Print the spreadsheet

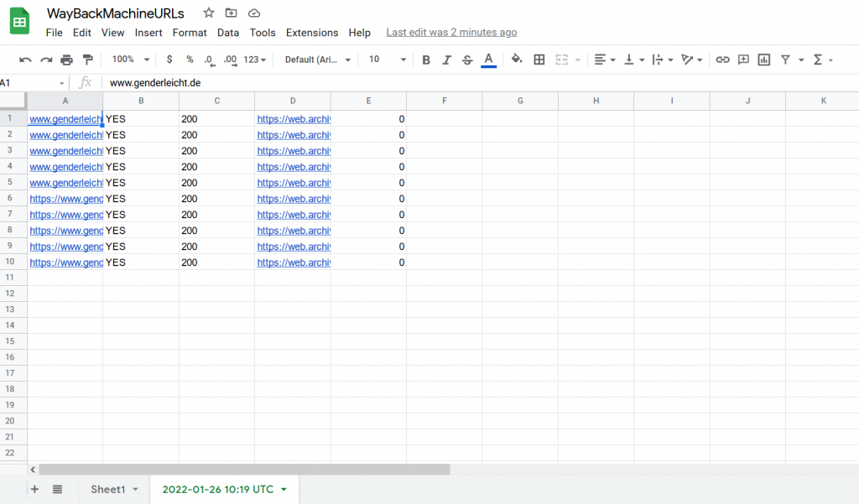pyautogui.click(x=67, y=60)
